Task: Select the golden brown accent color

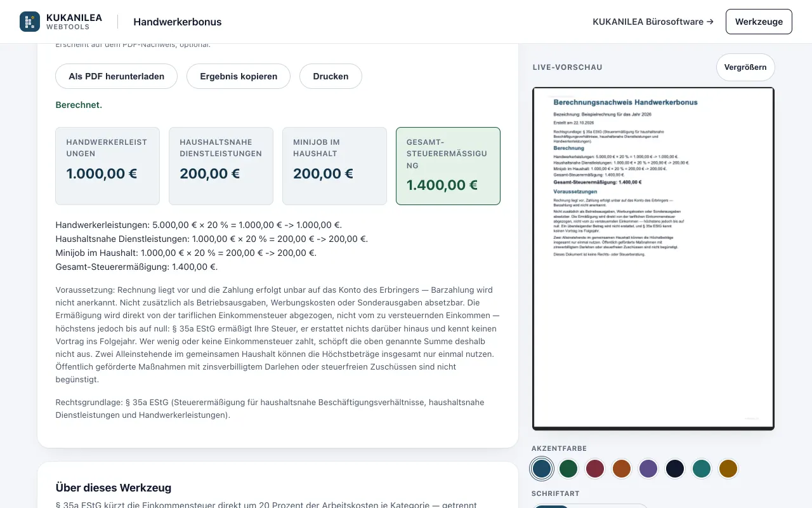Action: click(x=728, y=469)
